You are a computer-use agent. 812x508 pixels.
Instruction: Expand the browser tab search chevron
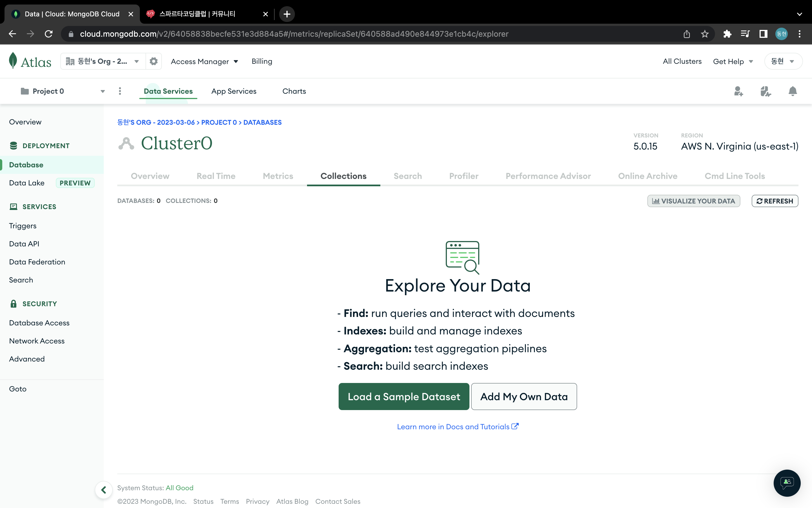pyautogui.click(x=800, y=14)
